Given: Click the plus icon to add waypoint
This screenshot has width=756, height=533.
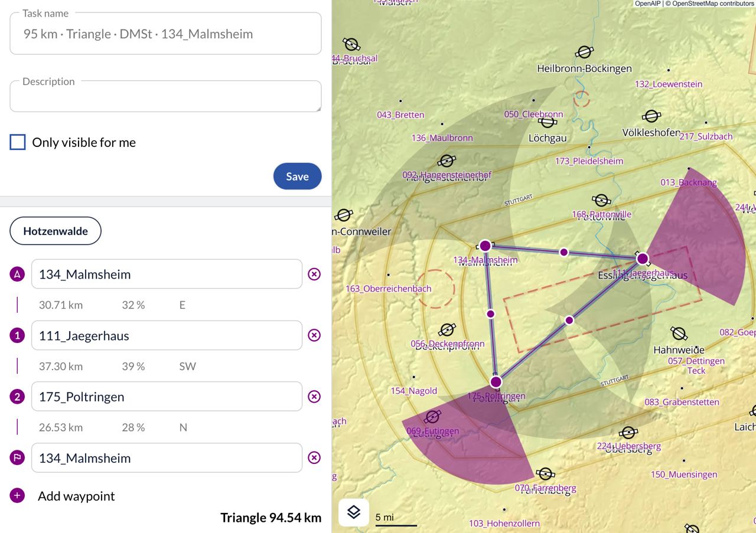Looking at the screenshot, I should pos(17,496).
